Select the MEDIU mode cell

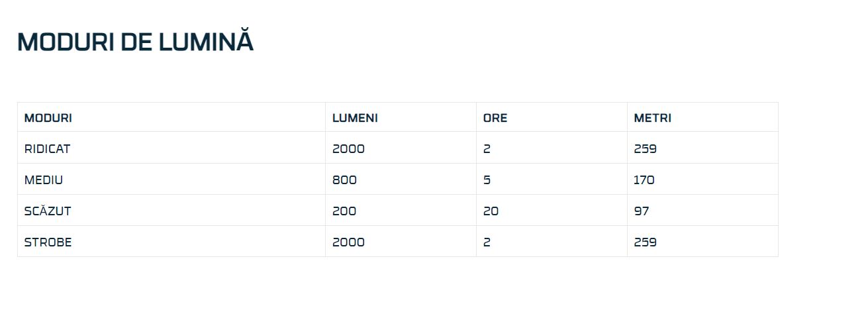point(44,180)
